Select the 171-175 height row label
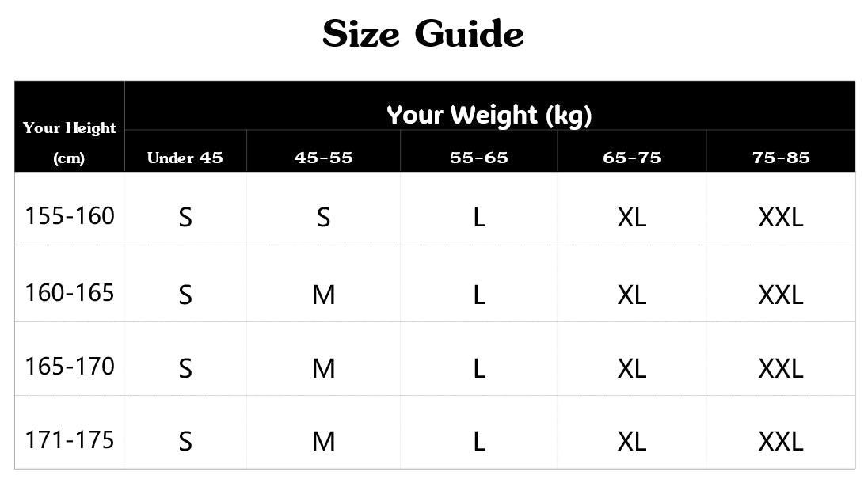The width and height of the screenshot is (868, 483). [x=70, y=439]
